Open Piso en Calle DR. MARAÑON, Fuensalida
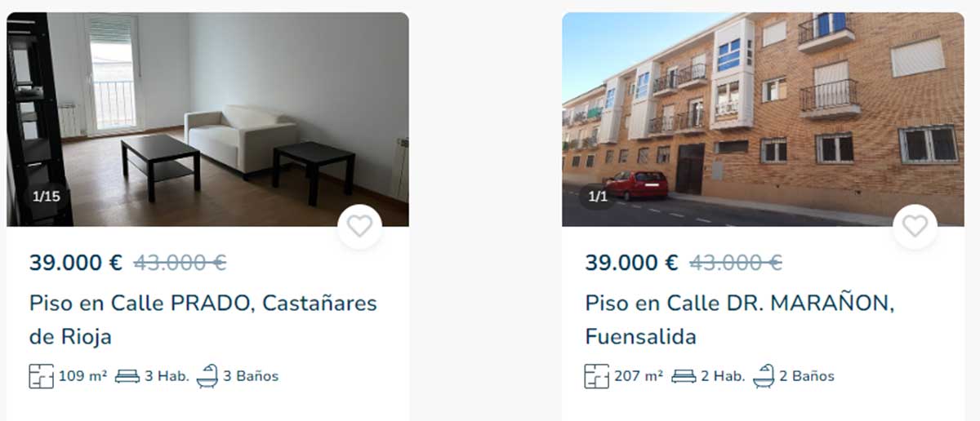Screen dimensions: 980x421 point(740,320)
